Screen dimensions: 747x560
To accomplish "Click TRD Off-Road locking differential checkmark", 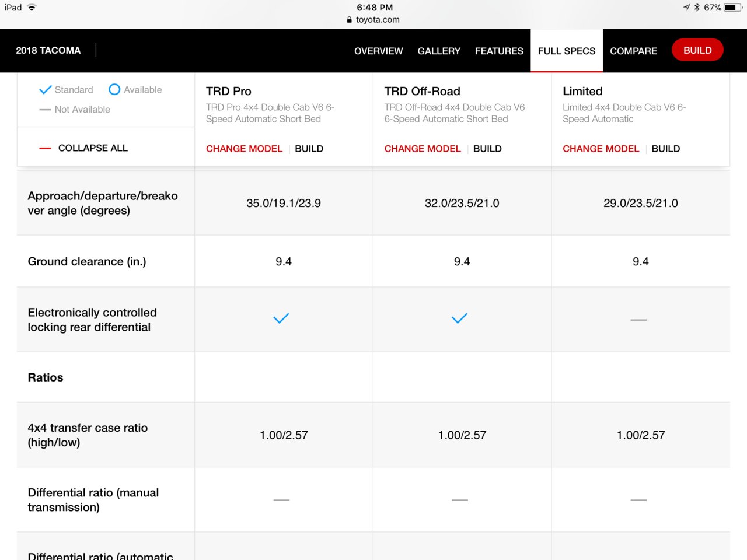I will [x=460, y=318].
